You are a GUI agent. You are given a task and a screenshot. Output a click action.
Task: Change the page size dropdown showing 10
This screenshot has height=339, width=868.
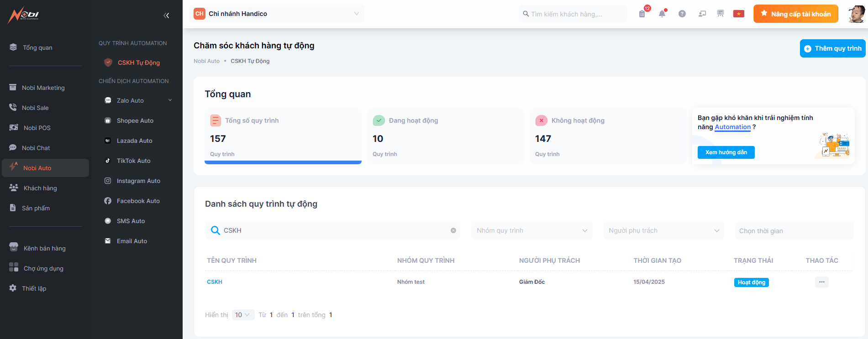coord(242,315)
